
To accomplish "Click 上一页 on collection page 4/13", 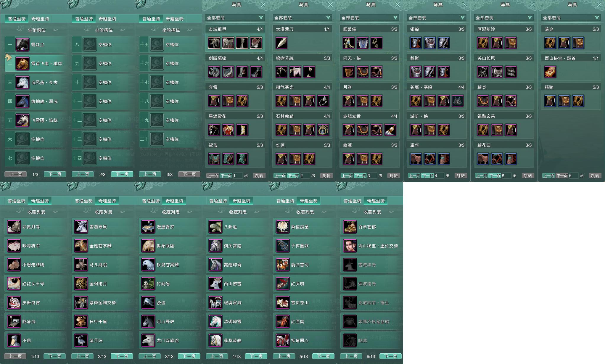I will click(x=217, y=356).
